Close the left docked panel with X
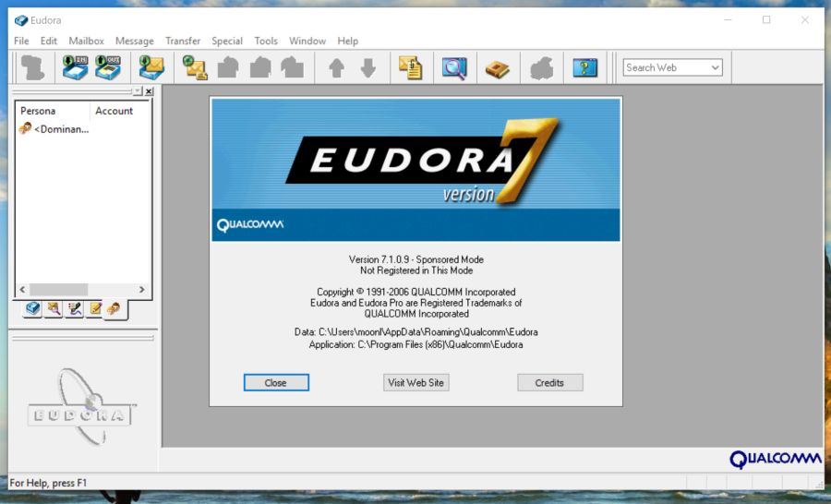This screenshot has width=831, height=504. coord(149,91)
